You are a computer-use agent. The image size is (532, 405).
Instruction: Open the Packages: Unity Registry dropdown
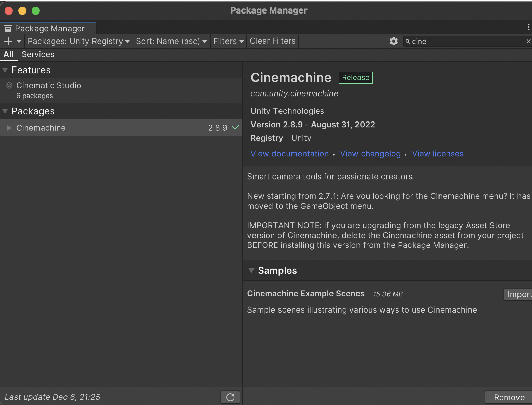[79, 41]
